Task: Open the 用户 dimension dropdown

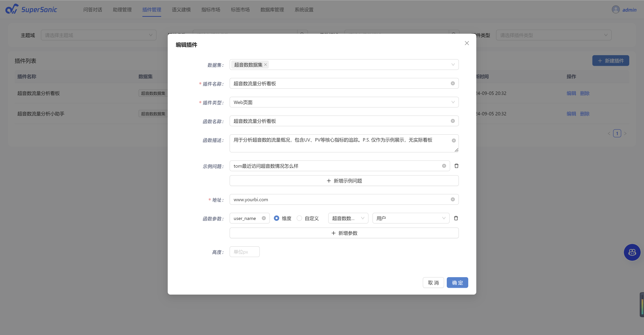Action: coord(411,218)
